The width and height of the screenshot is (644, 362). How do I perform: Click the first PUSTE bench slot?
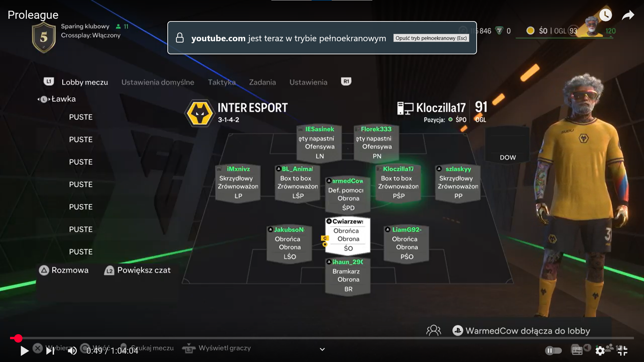coord(81,117)
